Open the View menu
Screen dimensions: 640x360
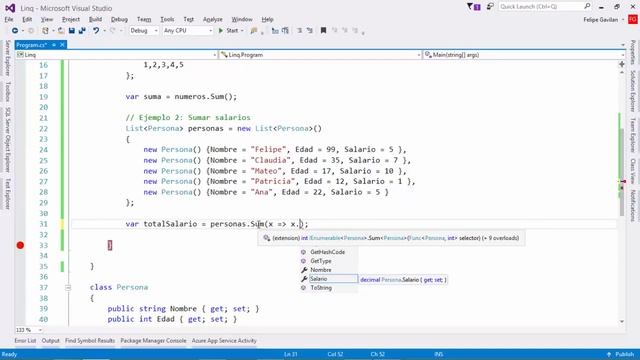click(x=47, y=19)
